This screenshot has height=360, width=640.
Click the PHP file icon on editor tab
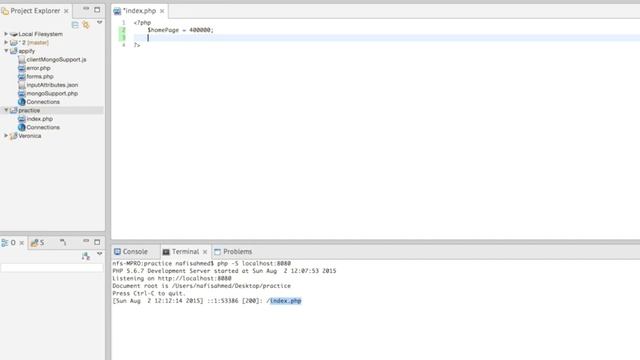pos(117,11)
